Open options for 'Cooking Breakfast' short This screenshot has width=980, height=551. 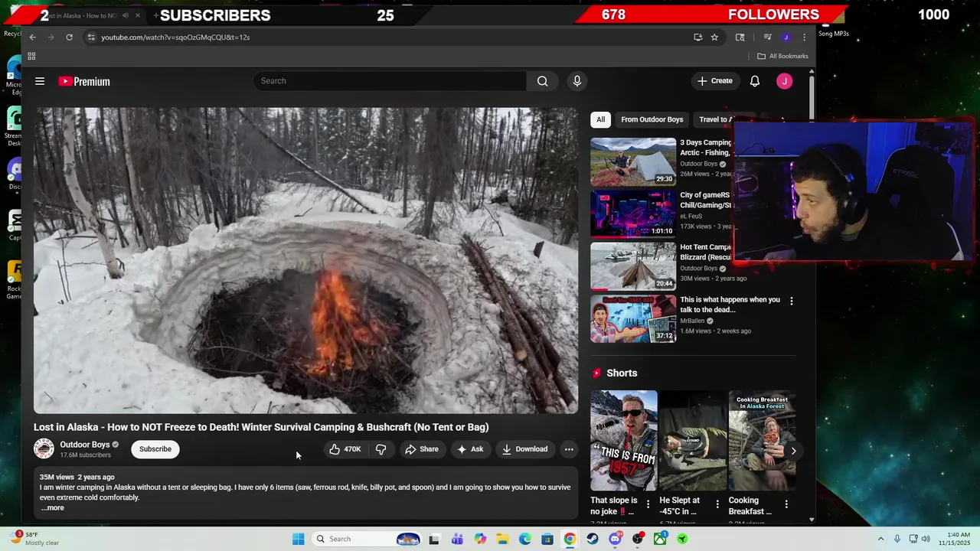(786, 504)
